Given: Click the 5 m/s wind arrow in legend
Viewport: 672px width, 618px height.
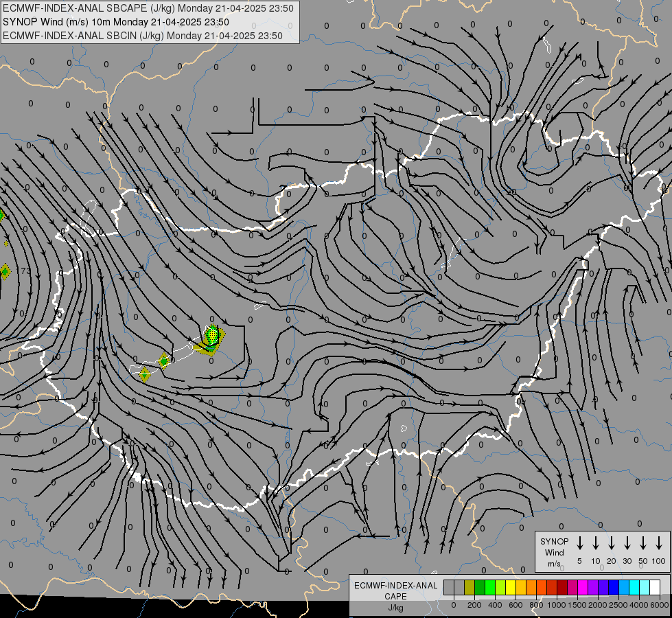Looking at the screenshot, I should pos(579,543).
